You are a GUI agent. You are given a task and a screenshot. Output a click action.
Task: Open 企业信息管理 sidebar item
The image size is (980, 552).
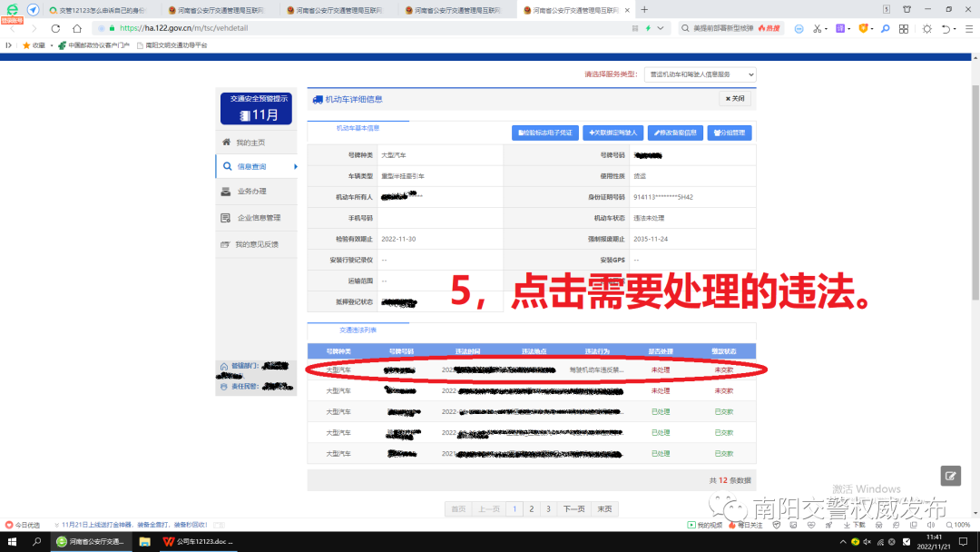257,218
